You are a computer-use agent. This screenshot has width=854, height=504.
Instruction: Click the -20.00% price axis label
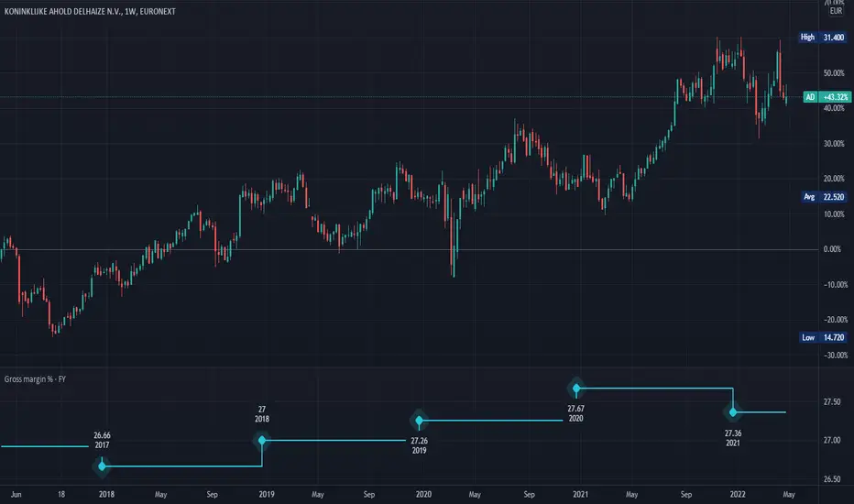click(x=836, y=320)
